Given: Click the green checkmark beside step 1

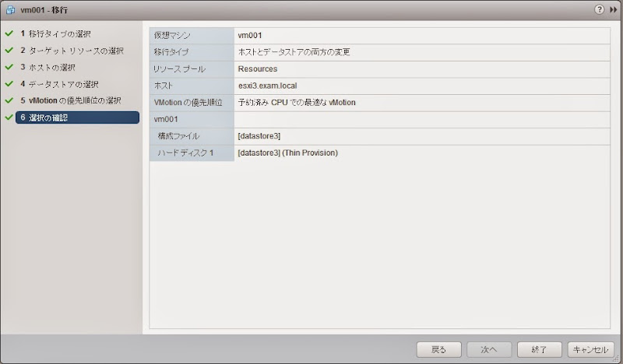Looking at the screenshot, I should click(x=9, y=33).
